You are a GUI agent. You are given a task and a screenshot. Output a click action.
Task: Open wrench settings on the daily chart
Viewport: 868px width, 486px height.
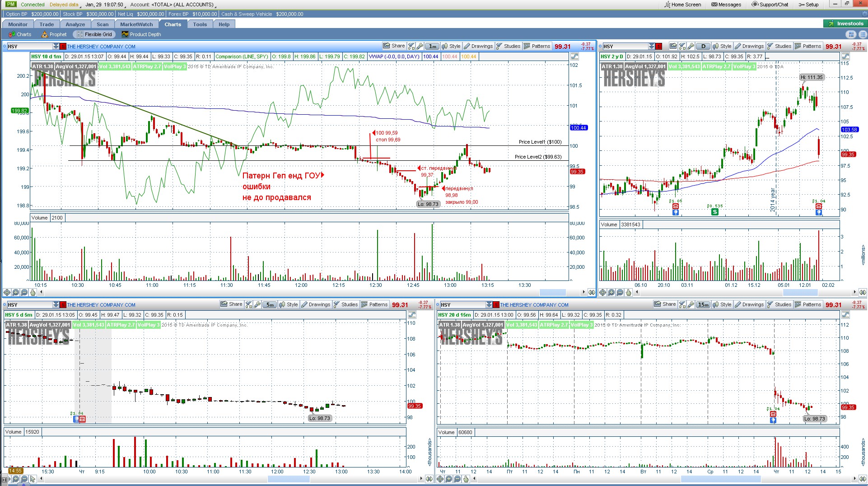(x=691, y=46)
